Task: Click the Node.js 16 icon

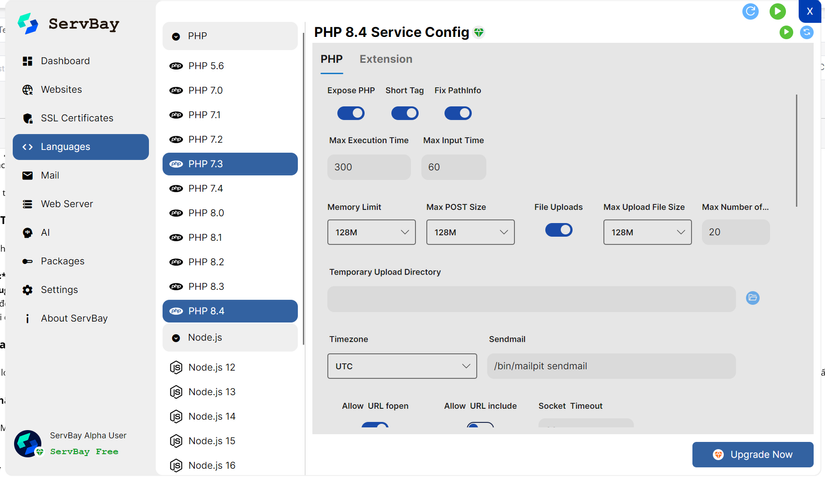Action: point(176,465)
